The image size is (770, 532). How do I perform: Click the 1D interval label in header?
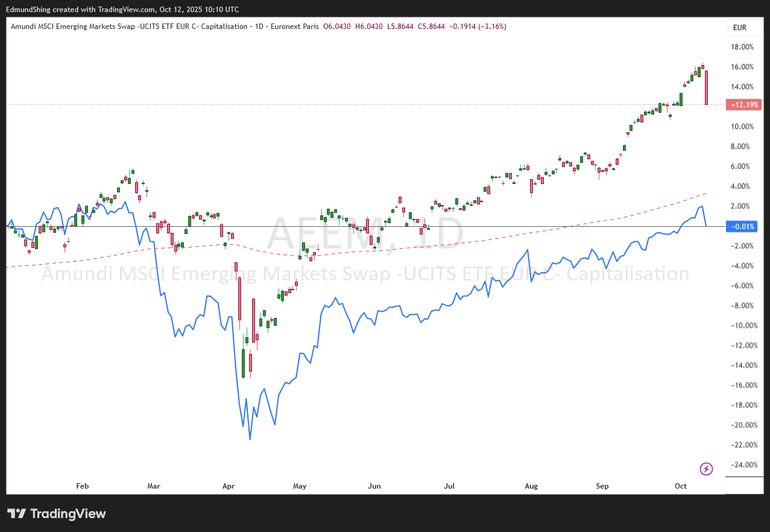(x=258, y=27)
